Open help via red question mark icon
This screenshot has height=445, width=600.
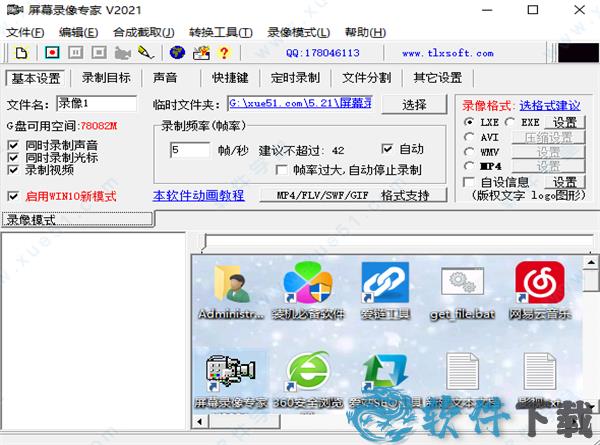point(224,52)
